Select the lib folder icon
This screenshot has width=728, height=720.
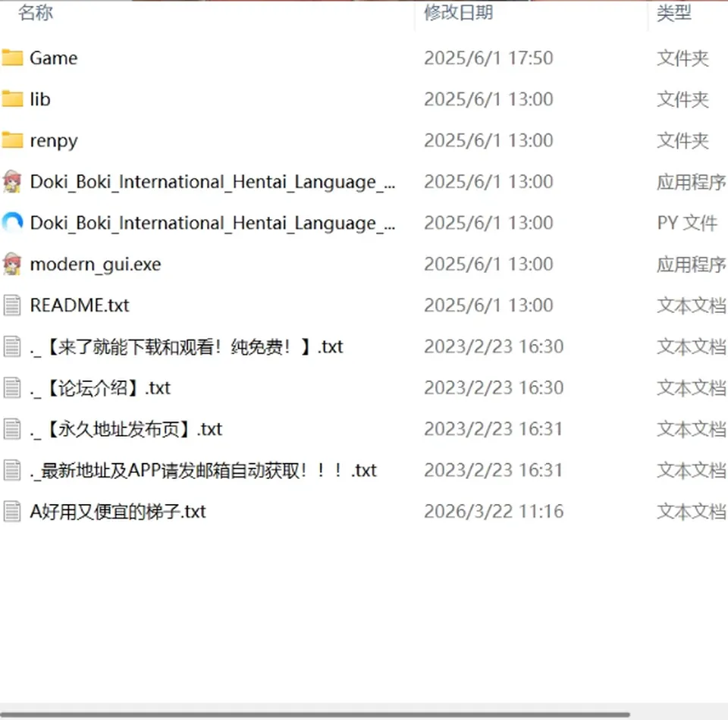coord(12,99)
